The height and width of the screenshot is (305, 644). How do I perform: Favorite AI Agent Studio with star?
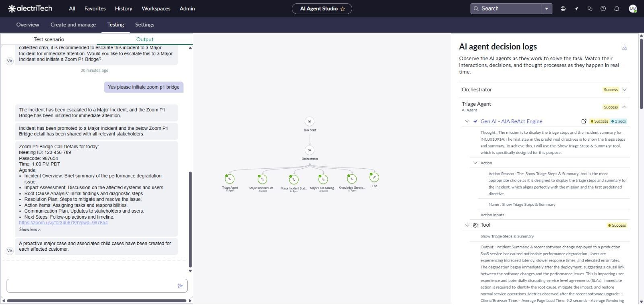click(x=343, y=9)
